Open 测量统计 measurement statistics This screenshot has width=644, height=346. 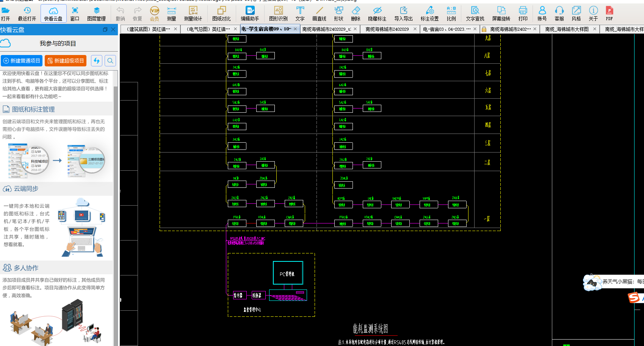coord(193,14)
